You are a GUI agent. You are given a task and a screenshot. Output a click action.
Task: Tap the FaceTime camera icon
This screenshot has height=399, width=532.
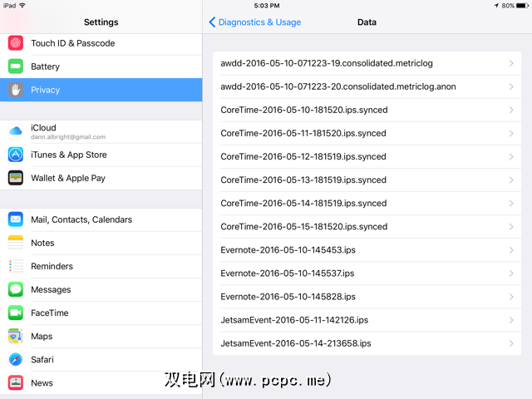point(16,313)
